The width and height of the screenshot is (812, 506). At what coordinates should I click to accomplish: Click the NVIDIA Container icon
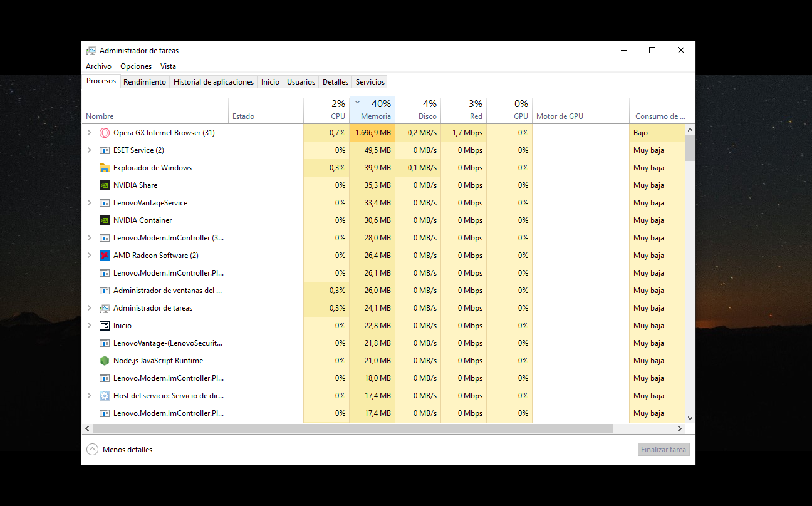pos(105,220)
